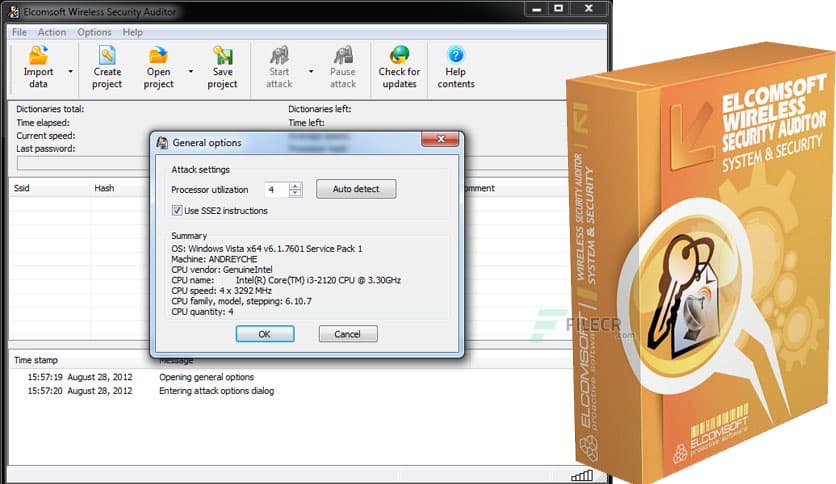Open the Help menu
The image size is (836, 484).
[x=133, y=33]
